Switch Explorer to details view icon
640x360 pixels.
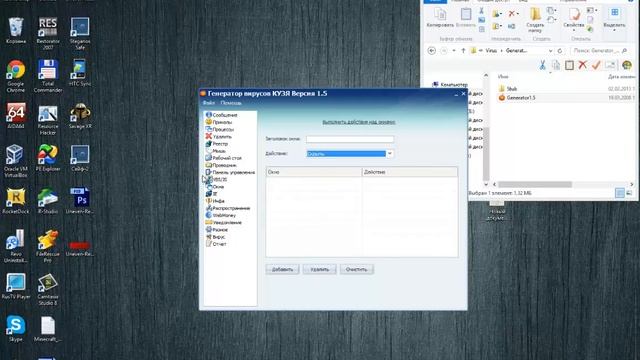[620, 193]
